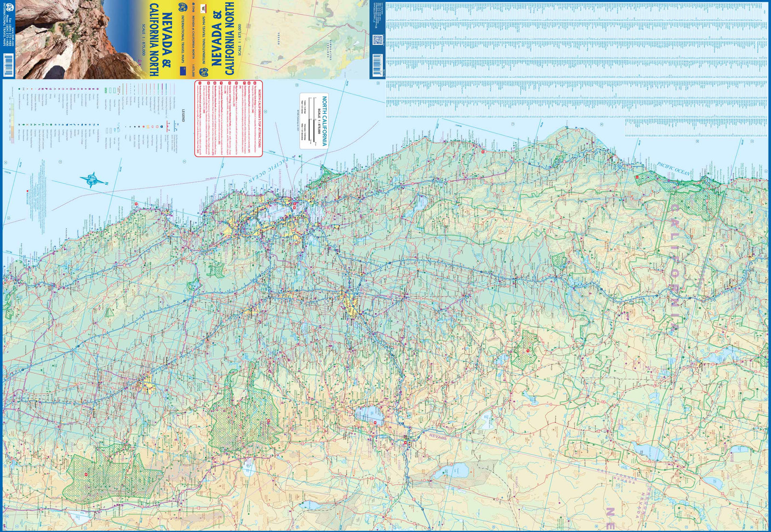Click the blue Nevada flag on cover
The width and height of the screenshot is (771, 532).
(182, 71)
